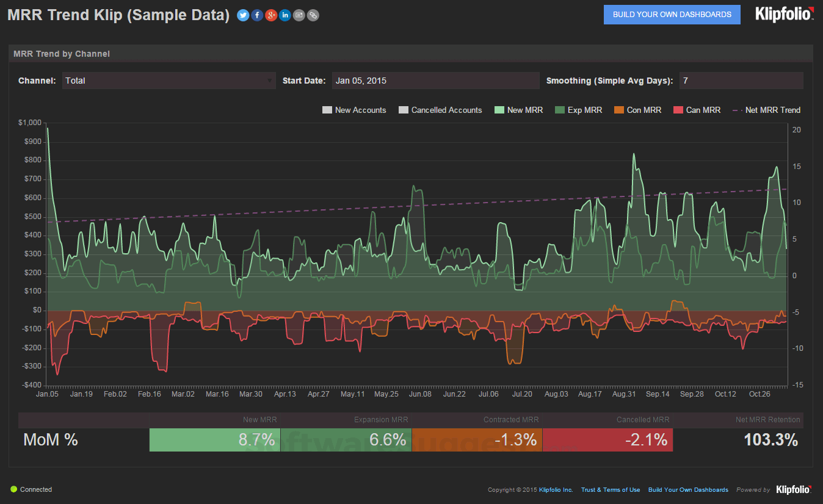The width and height of the screenshot is (823, 504).
Task: Copy link using chain icon
Action: pos(313,15)
